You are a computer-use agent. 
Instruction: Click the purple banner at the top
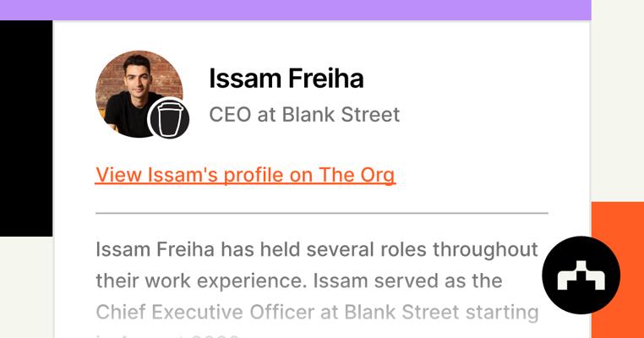pos(296,9)
